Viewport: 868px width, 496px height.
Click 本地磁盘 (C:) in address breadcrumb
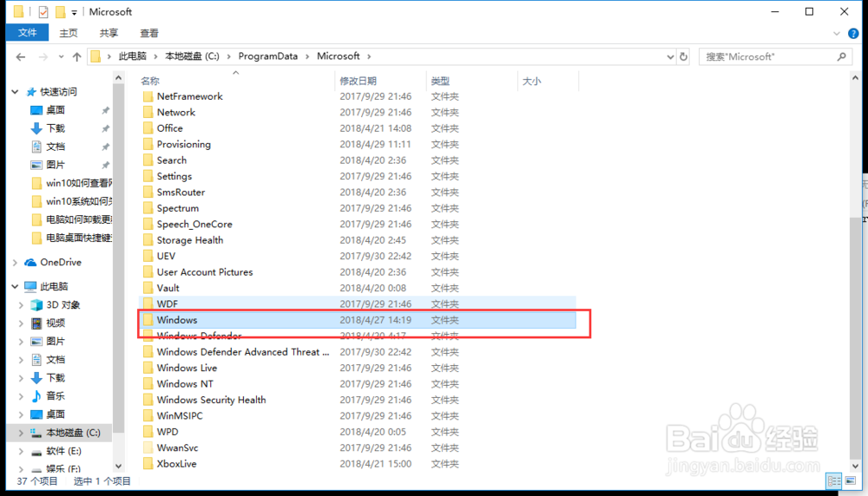192,56
